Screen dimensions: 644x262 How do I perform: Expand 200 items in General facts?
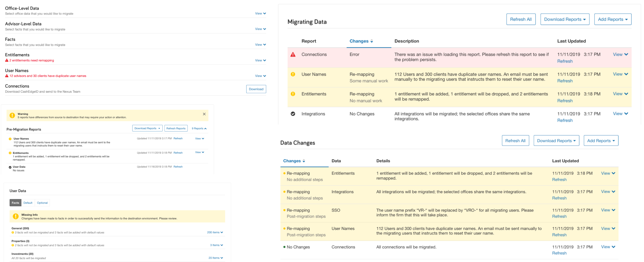coord(215,232)
